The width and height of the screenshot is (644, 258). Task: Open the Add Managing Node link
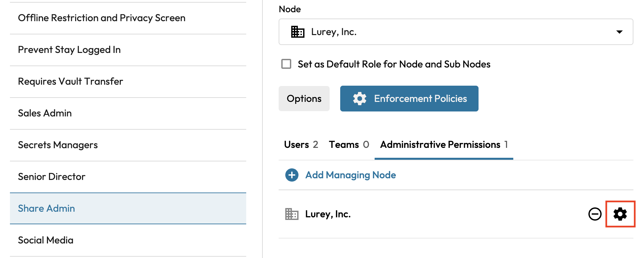[x=350, y=175]
